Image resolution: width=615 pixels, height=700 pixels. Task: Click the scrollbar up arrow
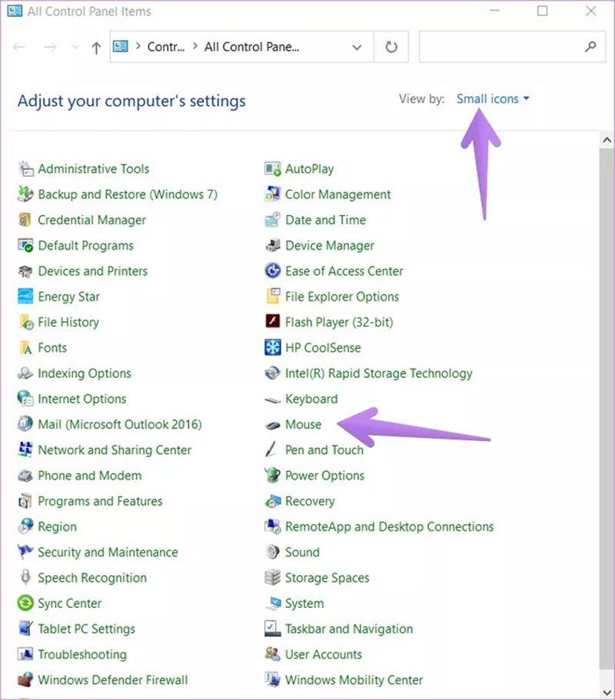coord(607,140)
